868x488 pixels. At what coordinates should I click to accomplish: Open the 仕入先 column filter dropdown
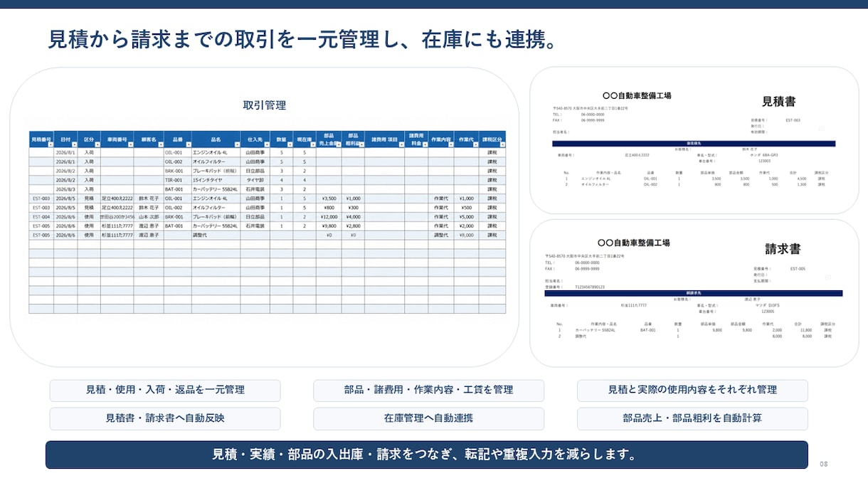tap(266, 144)
